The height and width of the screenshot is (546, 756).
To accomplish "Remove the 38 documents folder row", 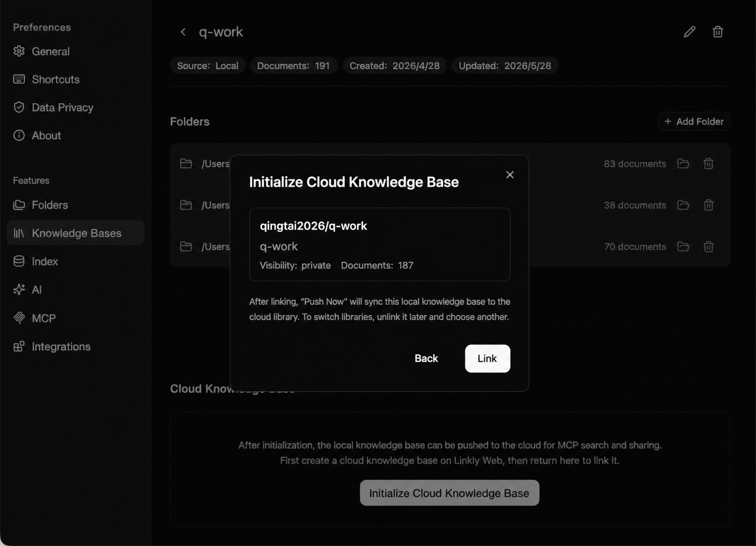I will click(x=708, y=205).
